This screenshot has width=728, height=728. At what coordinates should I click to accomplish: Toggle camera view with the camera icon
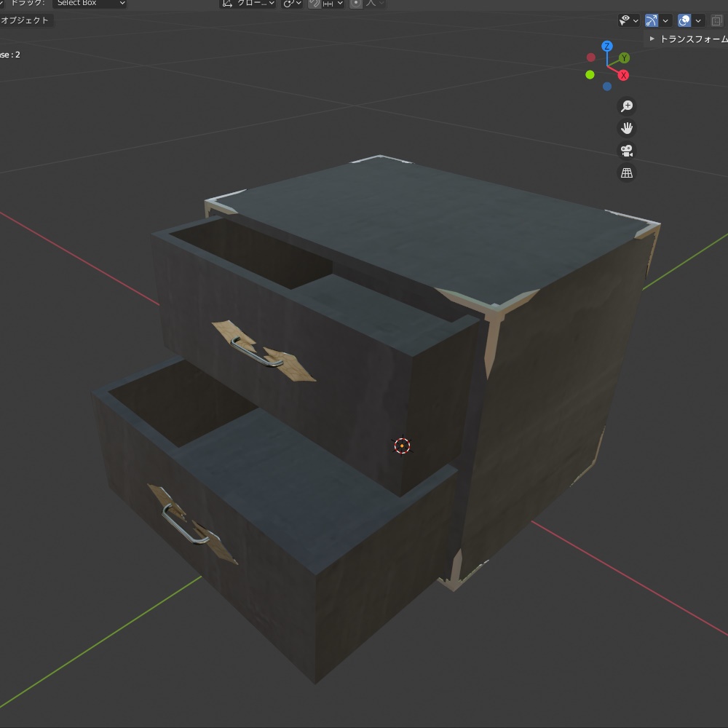coord(626,151)
